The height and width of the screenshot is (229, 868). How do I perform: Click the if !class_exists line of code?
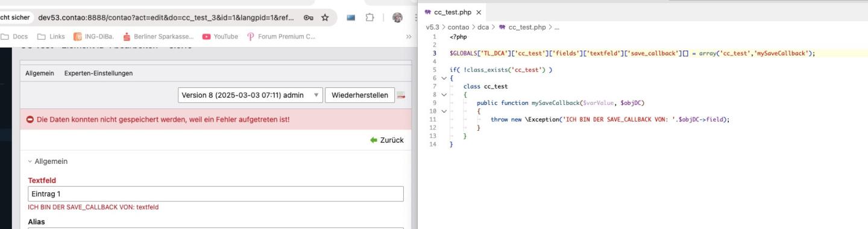coord(501,70)
